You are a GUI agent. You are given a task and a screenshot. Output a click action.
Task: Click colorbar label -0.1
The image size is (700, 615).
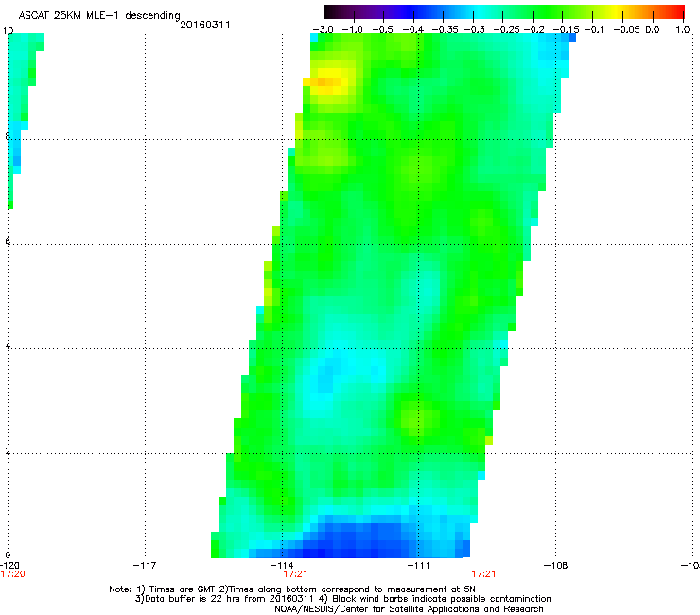(594, 30)
